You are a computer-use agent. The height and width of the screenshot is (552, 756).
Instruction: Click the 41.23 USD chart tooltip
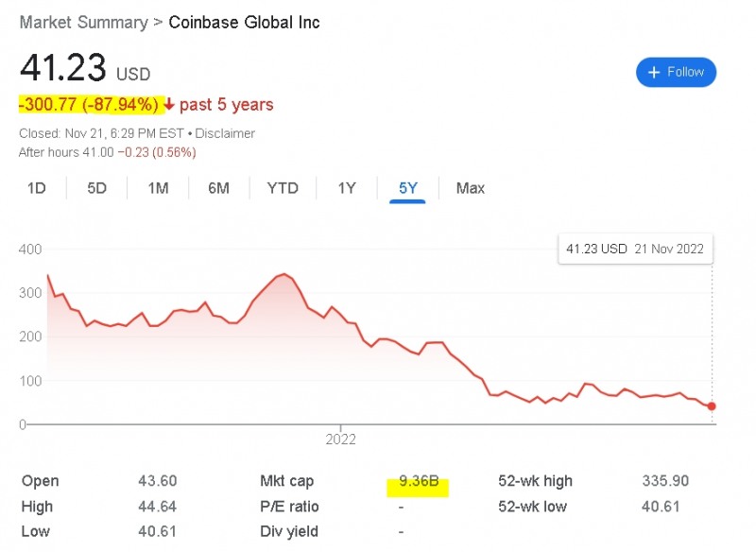click(x=634, y=250)
